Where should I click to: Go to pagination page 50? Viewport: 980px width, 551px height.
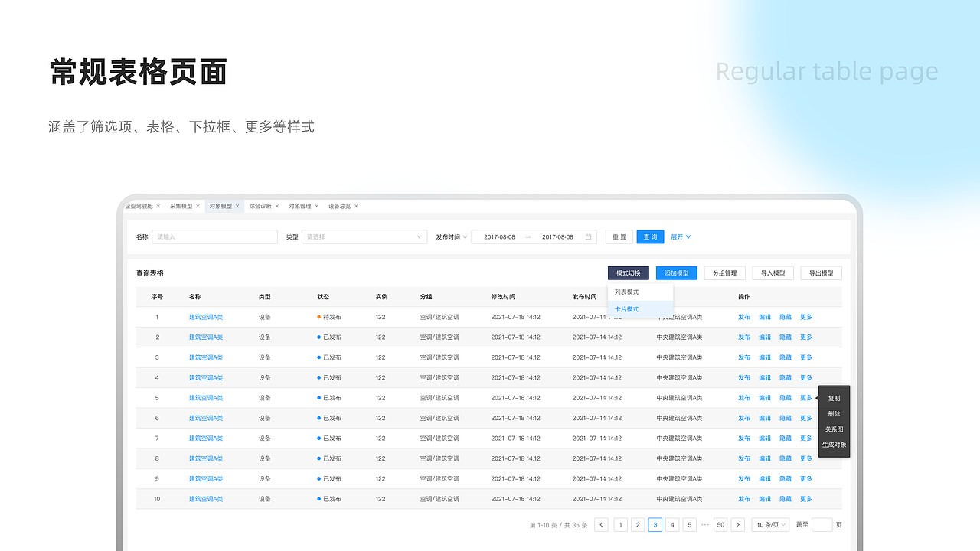pos(720,525)
